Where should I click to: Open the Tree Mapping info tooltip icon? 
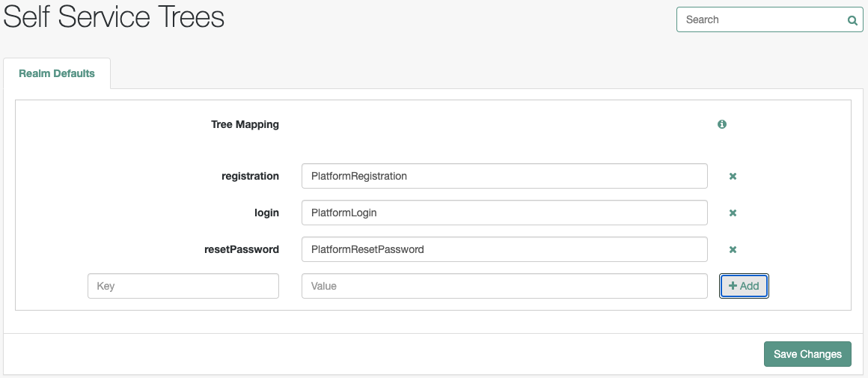coord(722,124)
